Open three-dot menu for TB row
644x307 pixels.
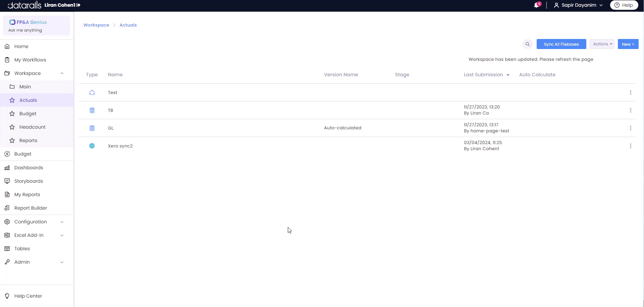(x=631, y=110)
